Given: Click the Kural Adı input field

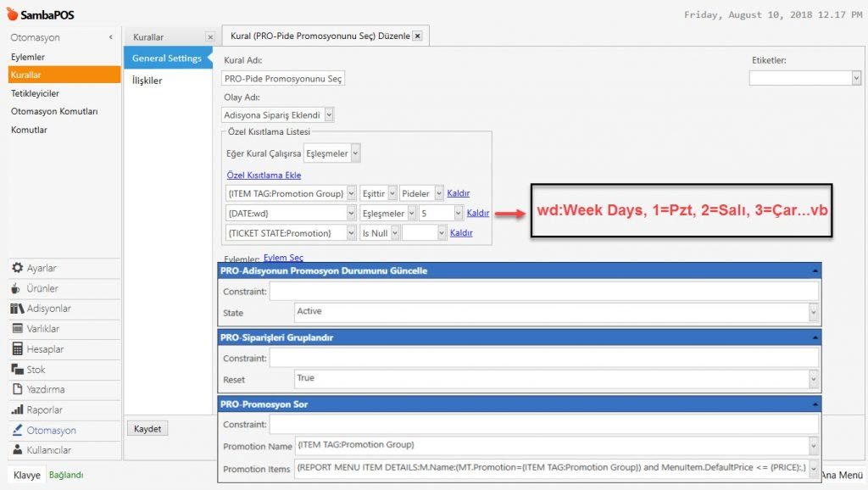Looking at the screenshot, I should [283, 79].
